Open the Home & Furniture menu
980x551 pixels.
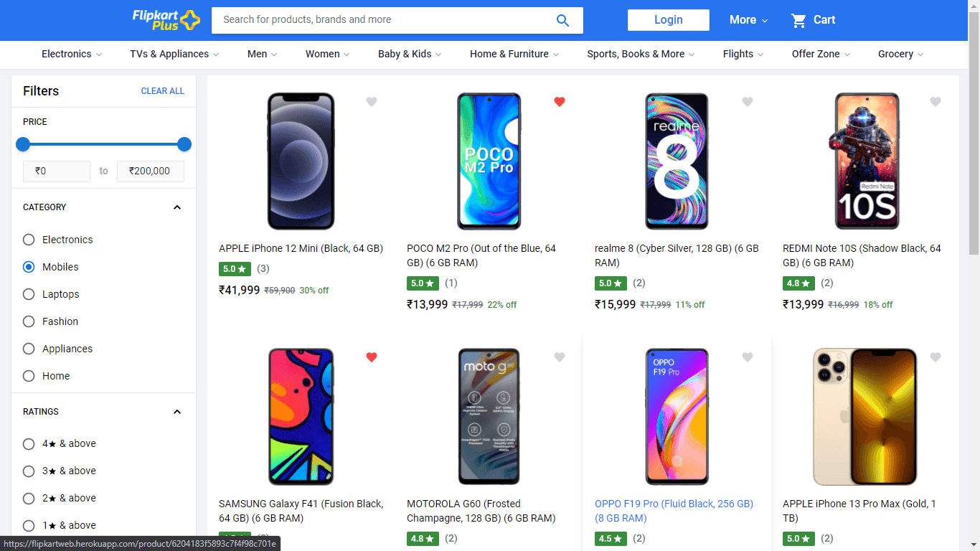pyautogui.click(x=514, y=54)
